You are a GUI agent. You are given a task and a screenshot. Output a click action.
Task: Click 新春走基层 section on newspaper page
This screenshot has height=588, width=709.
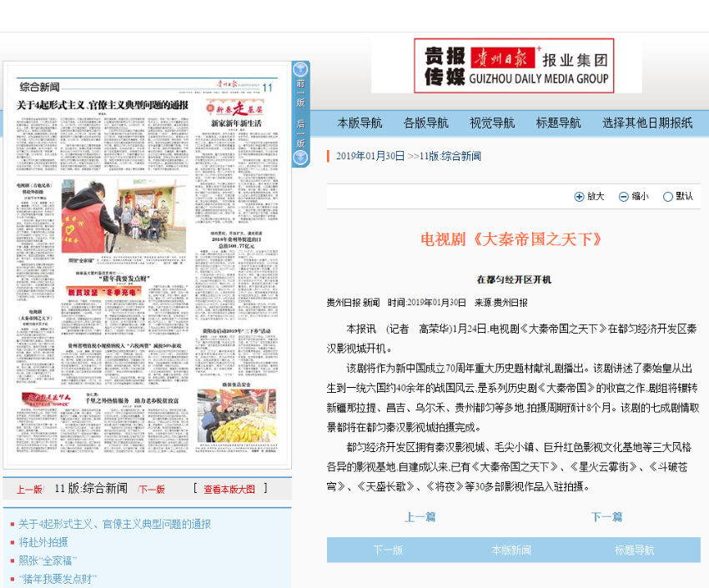pyautogui.click(x=236, y=109)
